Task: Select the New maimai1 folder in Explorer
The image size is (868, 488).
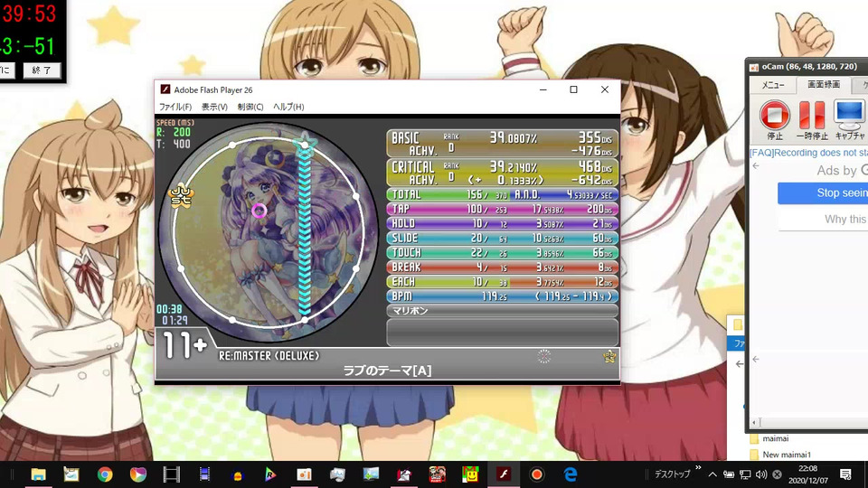Action: (786, 455)
